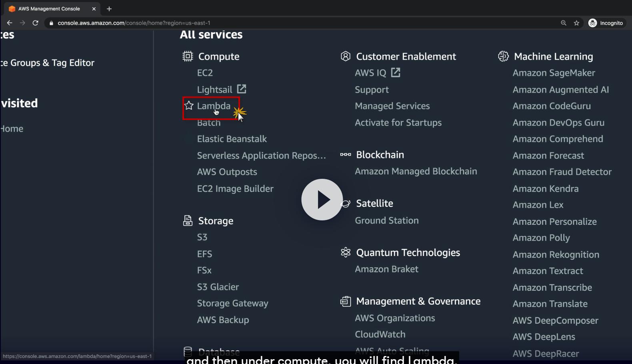Viewport: 632px width, 364px height.
Task: Click the favorite star next to Lambda
Action: pos(189,106)
